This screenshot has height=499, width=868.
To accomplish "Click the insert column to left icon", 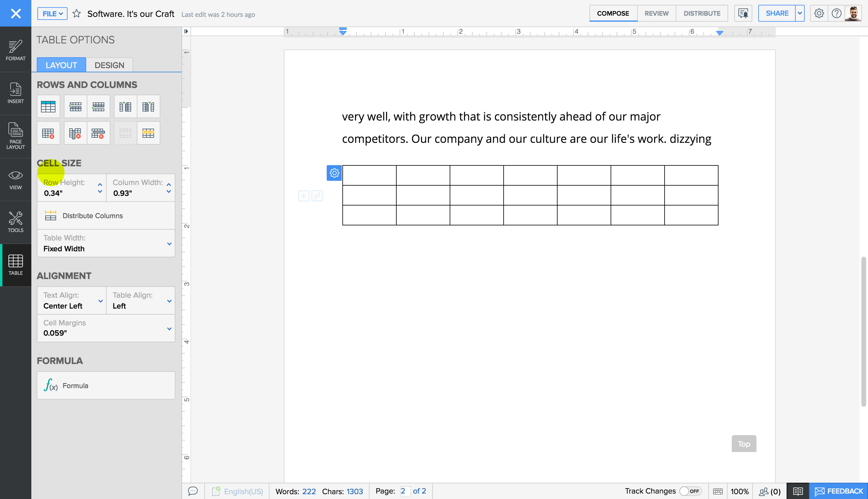I will pos(125,106).
